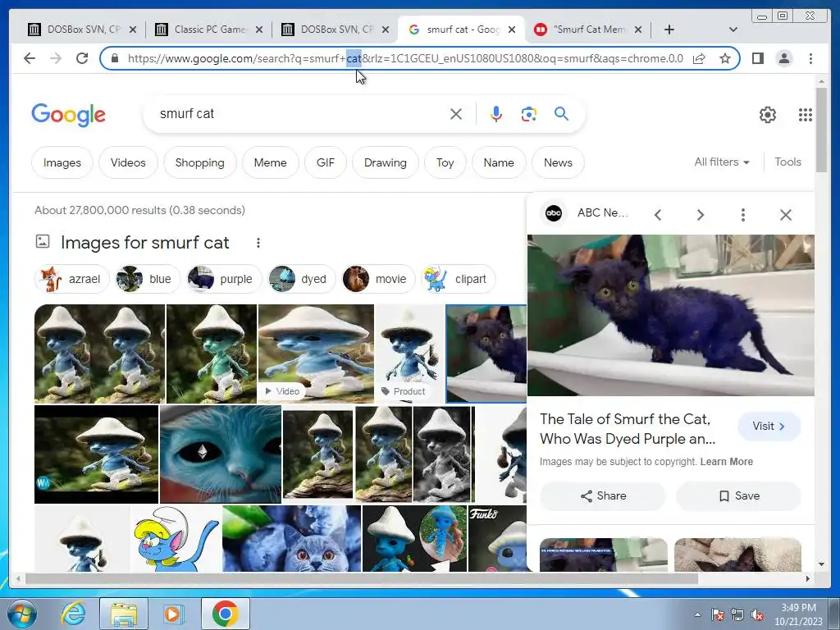Open more options beside Images for smurf cat
Viewport: 840px width, 630px height.
click(258, 243)
